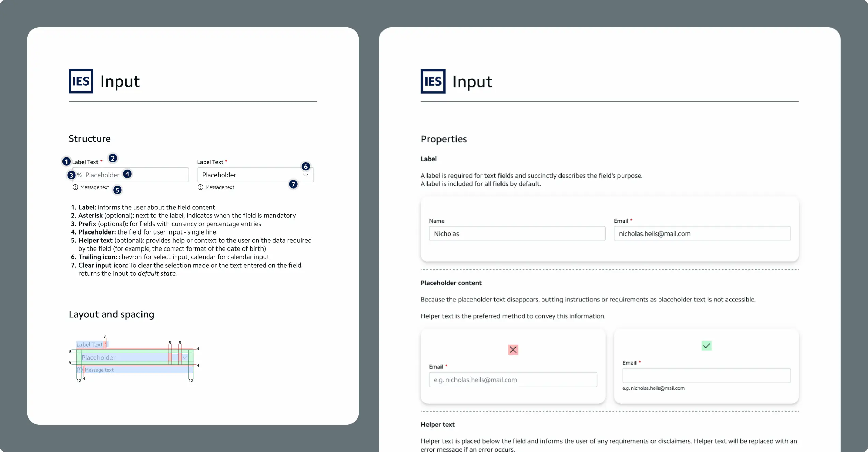Expand the Placeholder select chevron
Screen dimensions: 868x452
coord(305,175)
